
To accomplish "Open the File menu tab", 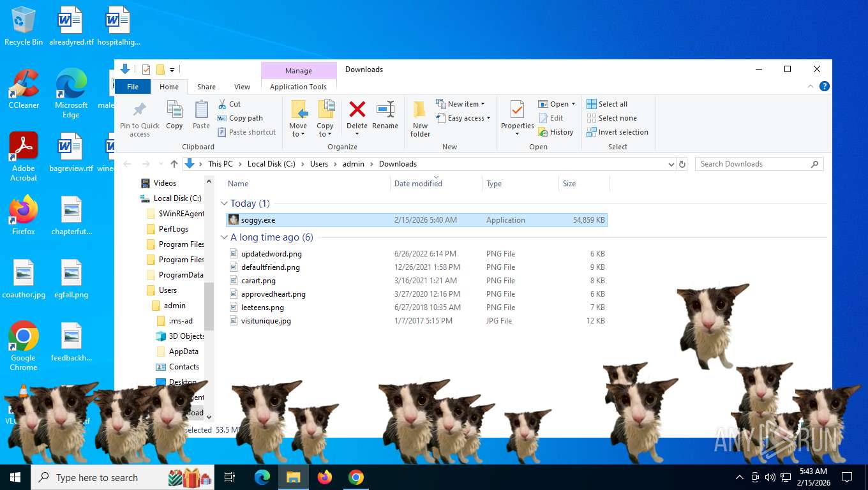I will pos(133,87).
